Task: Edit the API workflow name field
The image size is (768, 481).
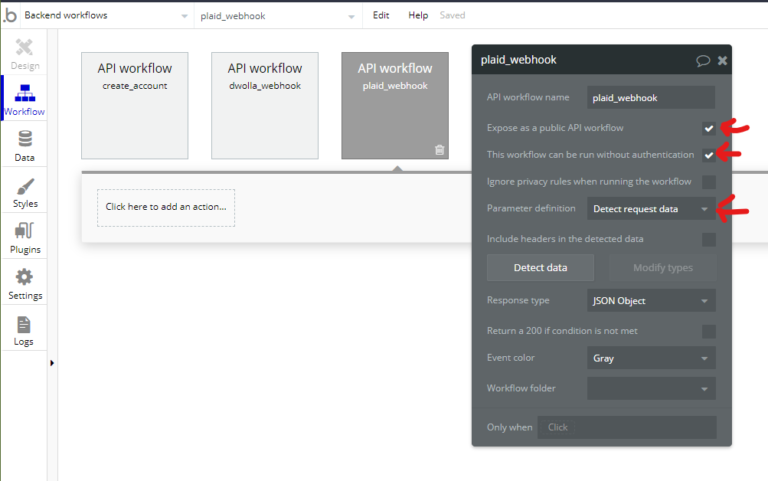Action: point(651,98)
